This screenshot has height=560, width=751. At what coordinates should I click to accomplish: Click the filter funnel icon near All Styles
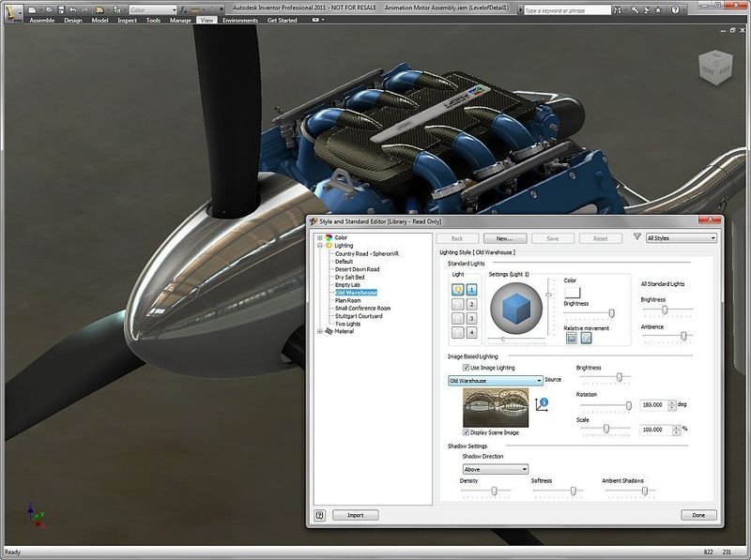pos(636,237)
